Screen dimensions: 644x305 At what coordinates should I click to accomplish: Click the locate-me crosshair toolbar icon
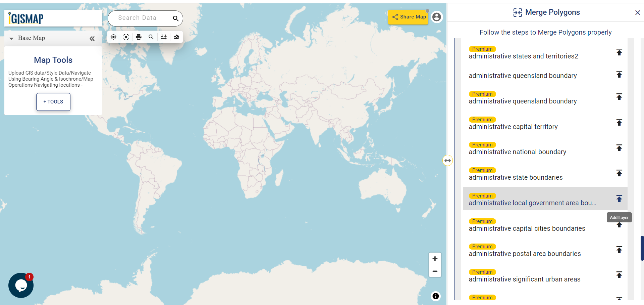[x=113, y=37]
